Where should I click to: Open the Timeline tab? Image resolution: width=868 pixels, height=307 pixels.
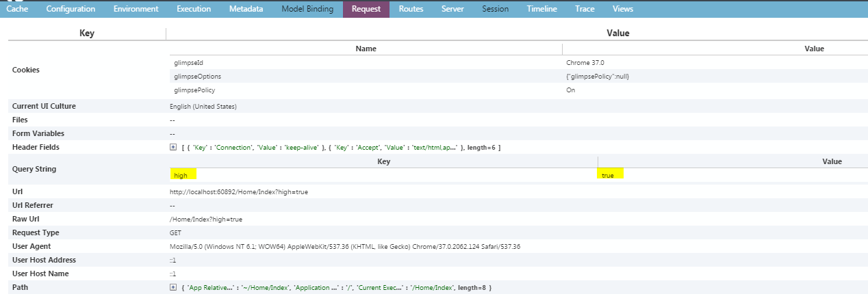pyautogui.click(x=541, y=9)
